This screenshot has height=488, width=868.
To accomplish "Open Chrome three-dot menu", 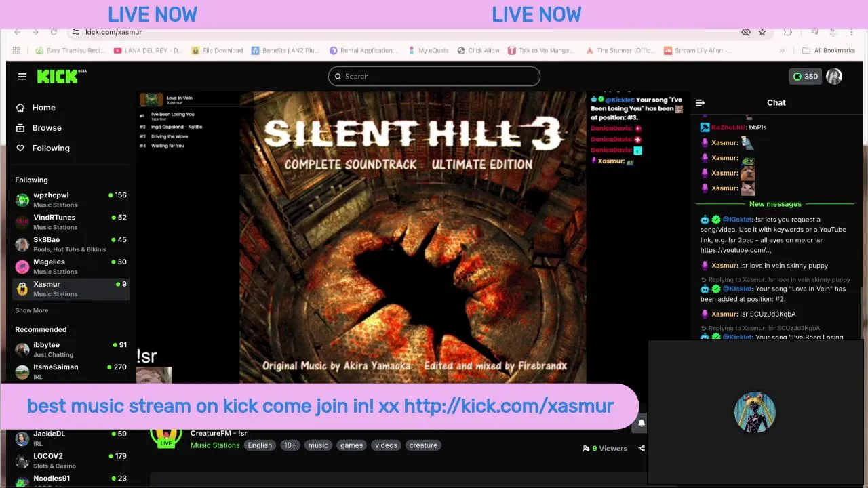I will pos(851,32).
